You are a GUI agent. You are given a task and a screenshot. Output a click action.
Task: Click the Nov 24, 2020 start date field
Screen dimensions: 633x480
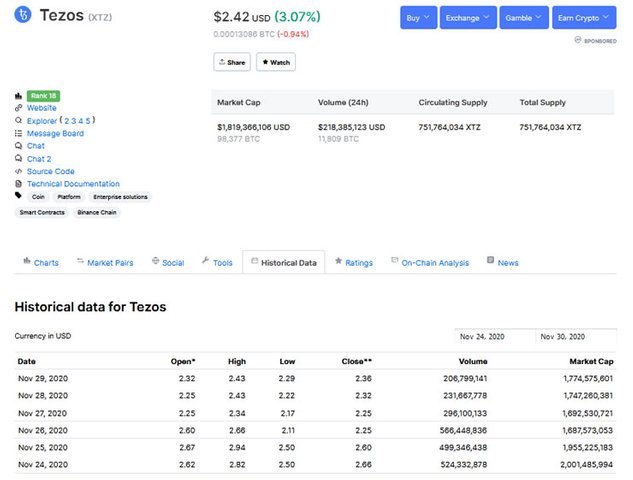tap(494, 337)
